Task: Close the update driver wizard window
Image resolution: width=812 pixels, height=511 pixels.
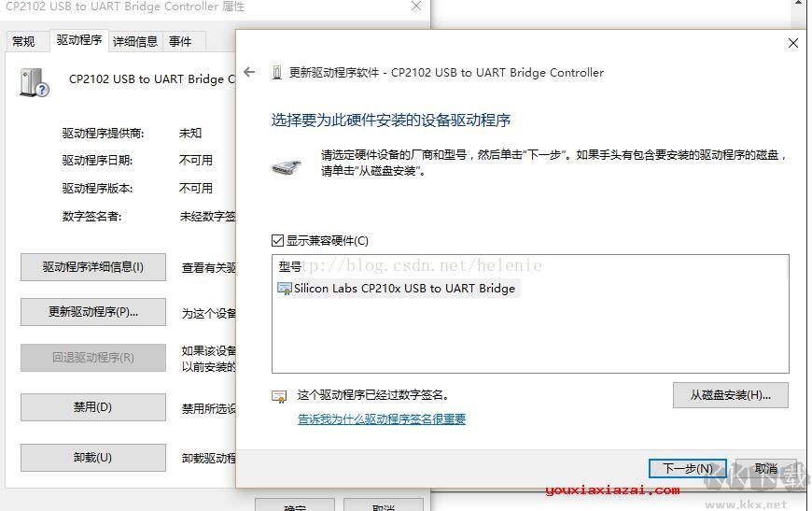Action: pos(792,43)
